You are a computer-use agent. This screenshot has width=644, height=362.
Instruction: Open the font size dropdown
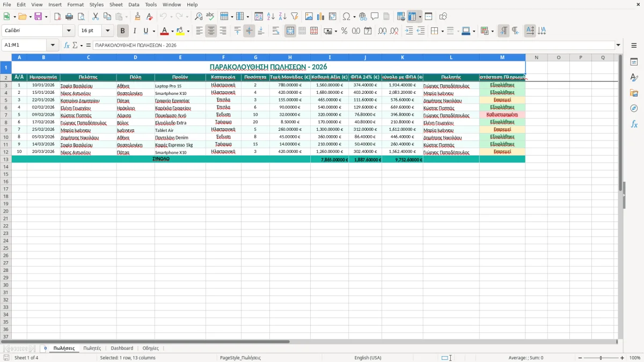click(x=108, y=31)
